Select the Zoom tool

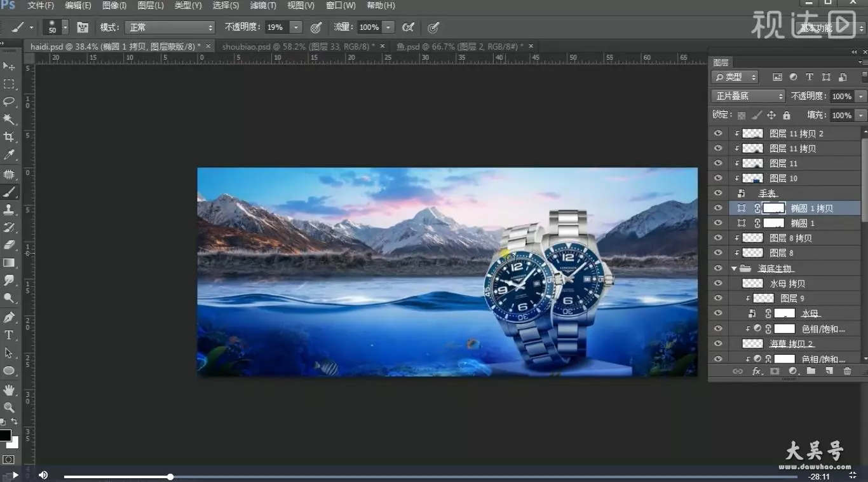point(9,408)
